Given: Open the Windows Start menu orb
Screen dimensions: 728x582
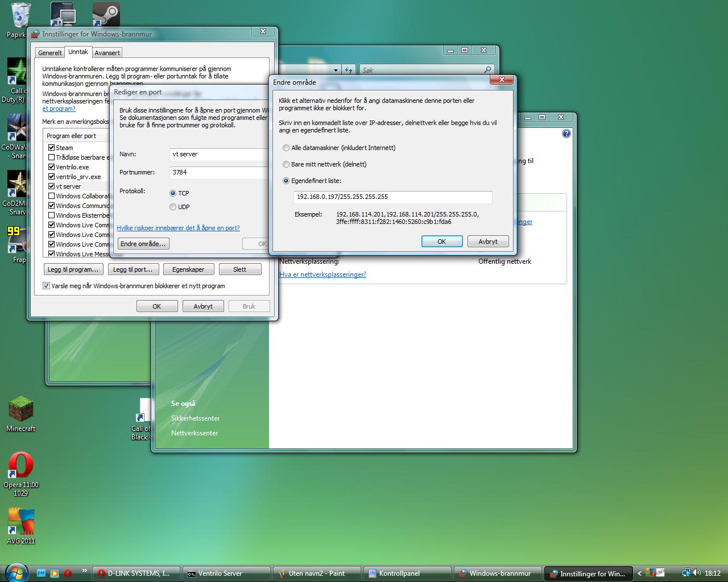Looking at the screenshot, I should [x=15, y=572].
